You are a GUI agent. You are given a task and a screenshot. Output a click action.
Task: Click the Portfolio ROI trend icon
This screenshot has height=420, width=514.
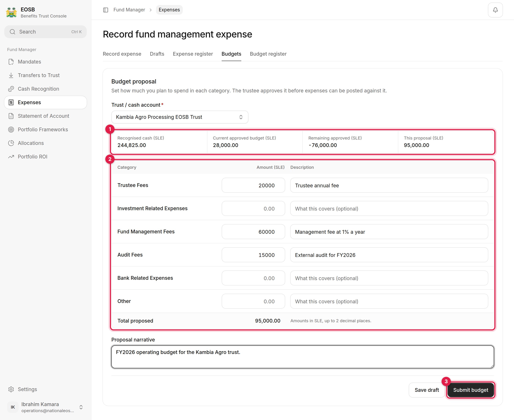coord(11,156)
